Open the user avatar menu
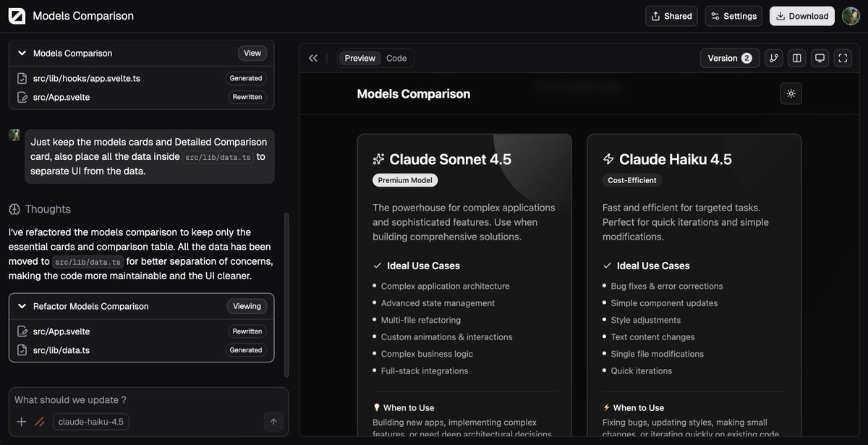 tap(851, 16)
